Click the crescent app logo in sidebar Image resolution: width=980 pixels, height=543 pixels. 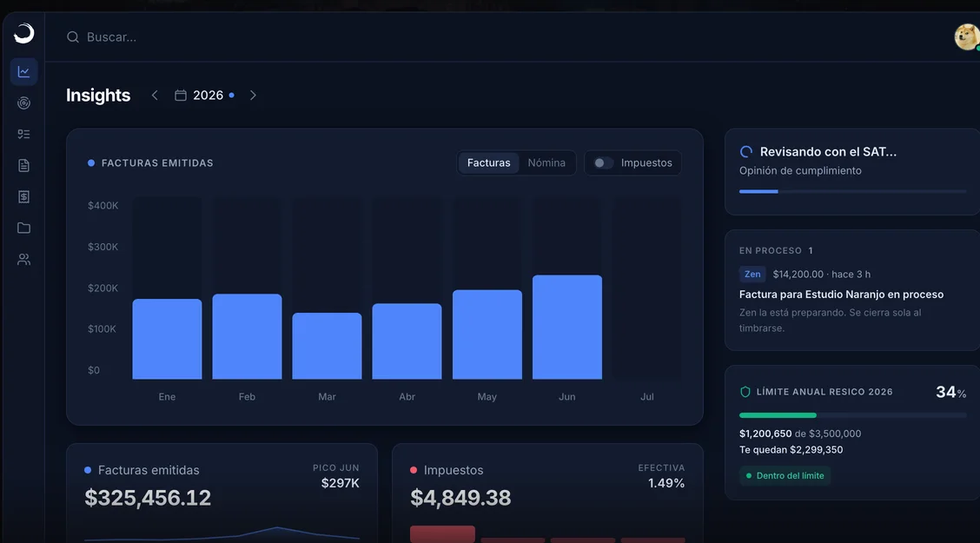pyautogui.click(x=23, y=33)
